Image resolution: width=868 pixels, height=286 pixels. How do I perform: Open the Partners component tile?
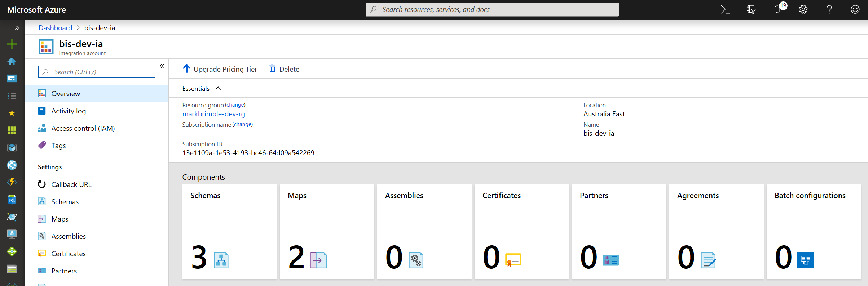coord(619,232)
